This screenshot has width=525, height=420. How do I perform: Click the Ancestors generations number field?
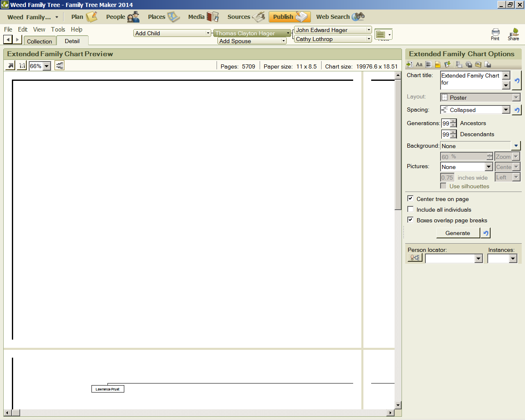pyautogui.click(x=445, y=123)
